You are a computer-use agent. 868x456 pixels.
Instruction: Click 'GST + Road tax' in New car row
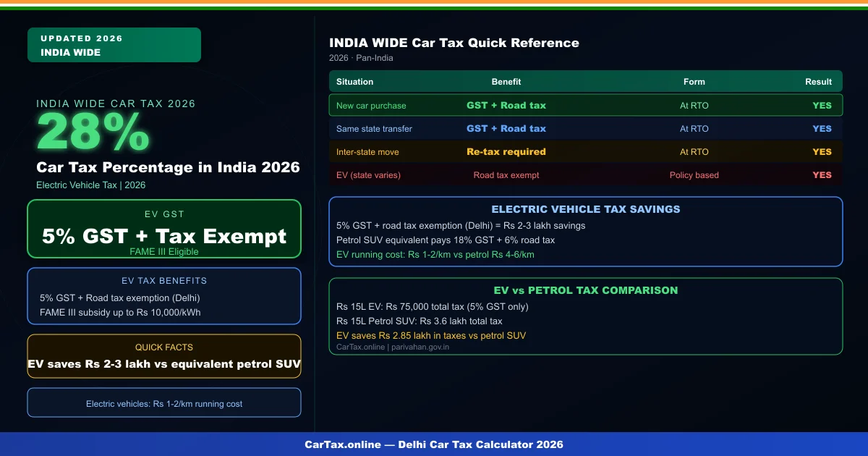click(506, 106)
